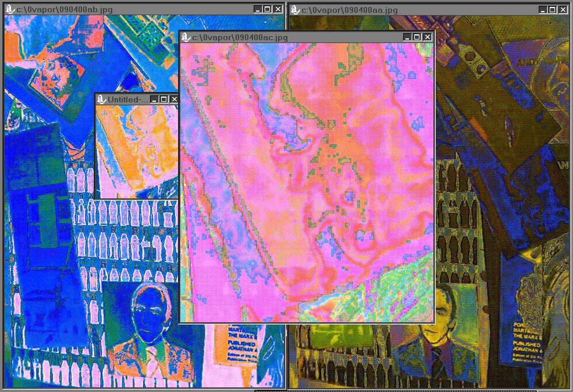This screenshot has height=392, width=573.
Task: Minimize the 090400aa.jpg image window
Action: (542, 10)
